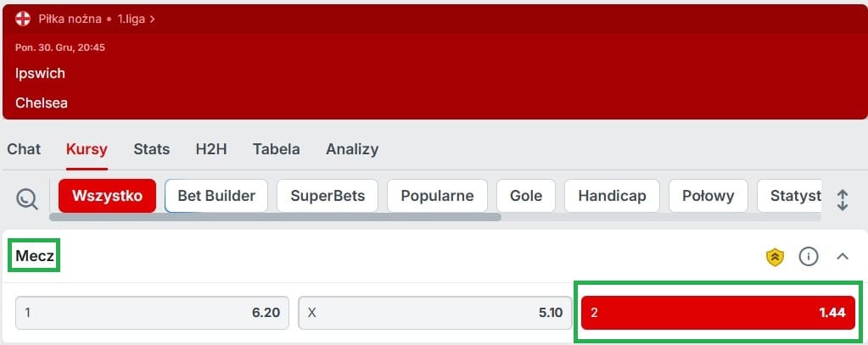Image resolution: width=868 pixels, height=345 pixels.
Task: Open the Tabela tab
Action: 277,149
